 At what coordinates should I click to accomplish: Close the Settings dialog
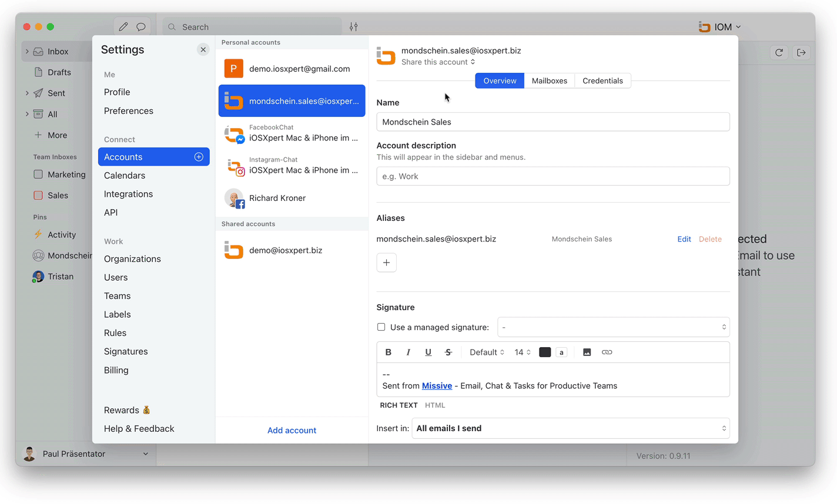203,49
